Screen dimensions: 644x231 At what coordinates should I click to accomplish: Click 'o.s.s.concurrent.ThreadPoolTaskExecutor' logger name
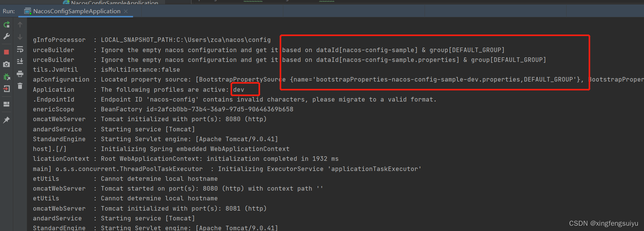129,169
